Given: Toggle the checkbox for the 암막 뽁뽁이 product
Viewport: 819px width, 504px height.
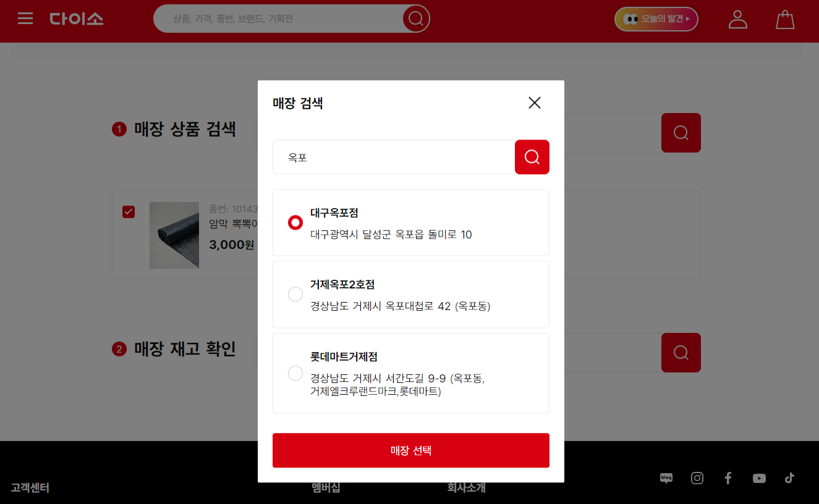Looking at the screenshot, I should pos(129,212).
